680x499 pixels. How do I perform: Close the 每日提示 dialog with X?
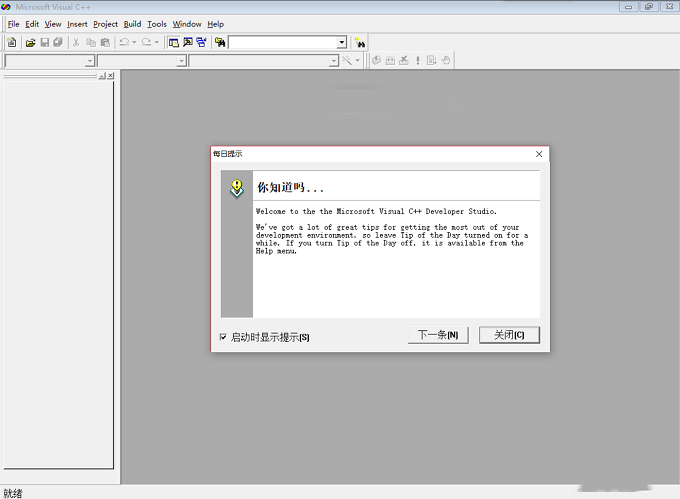[539, 154]
